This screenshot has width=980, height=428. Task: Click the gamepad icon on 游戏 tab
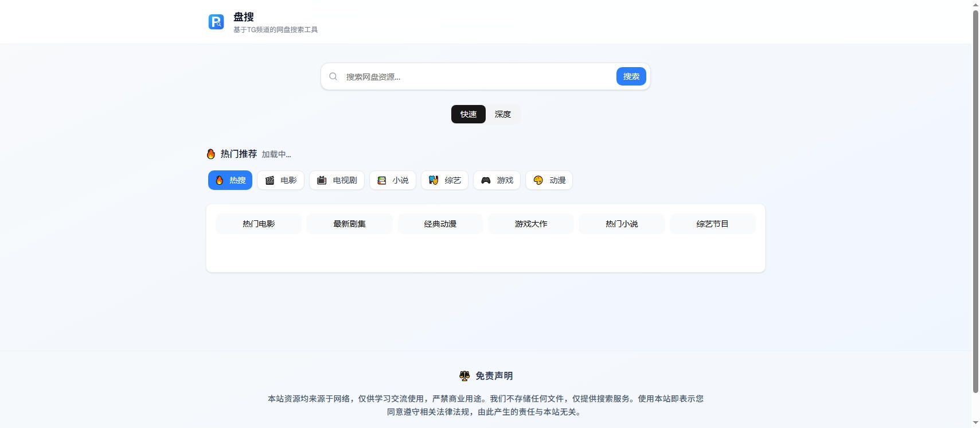coord(486,180)
